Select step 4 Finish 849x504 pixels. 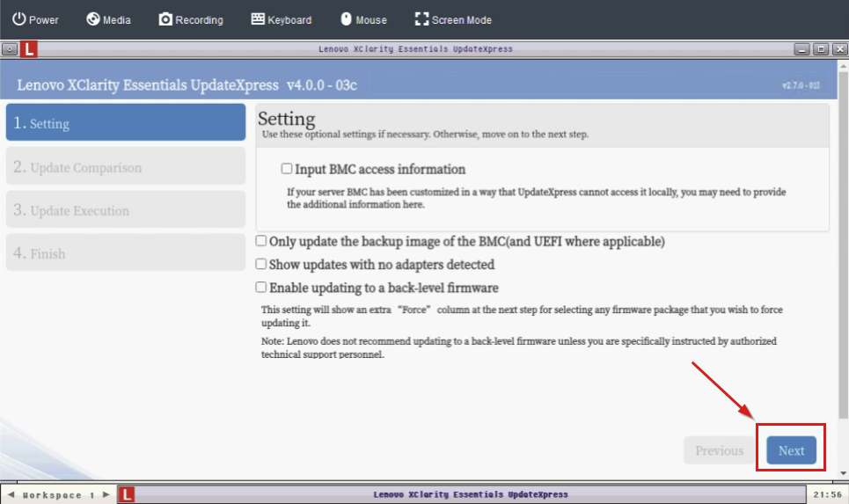pyautogui.click(x=126, y=252)
